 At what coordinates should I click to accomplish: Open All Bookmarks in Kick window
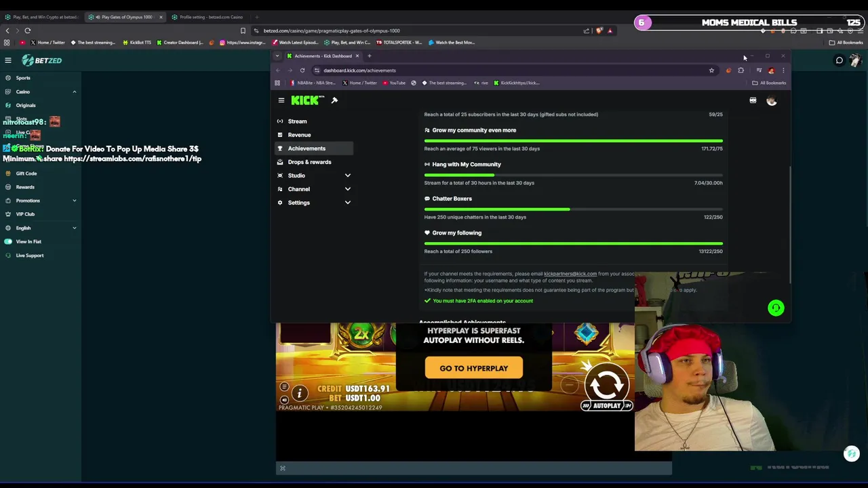point(769,83)
